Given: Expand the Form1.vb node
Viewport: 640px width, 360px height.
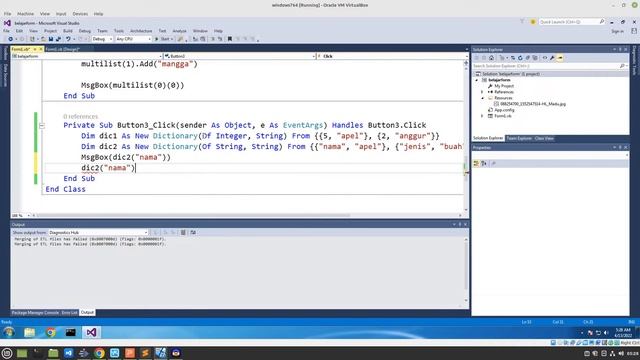Looking at the screenshot, I should click(482, 116).
